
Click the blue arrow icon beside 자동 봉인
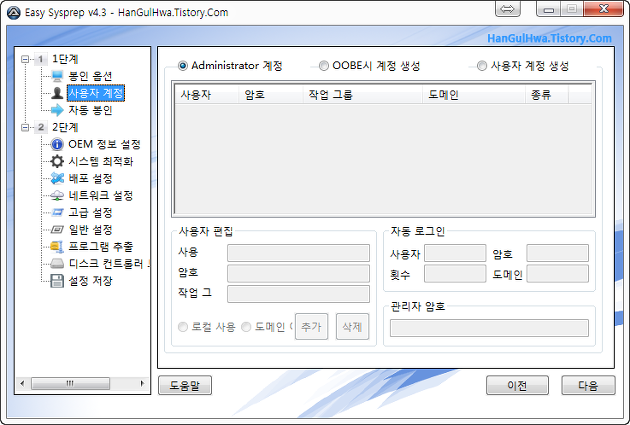57,110
